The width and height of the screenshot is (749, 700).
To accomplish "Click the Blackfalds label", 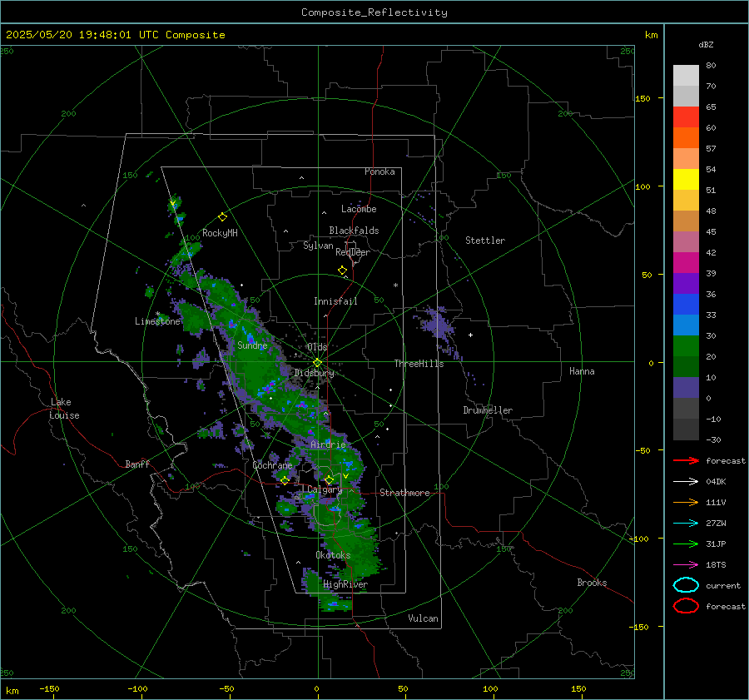I will (354, 231).
